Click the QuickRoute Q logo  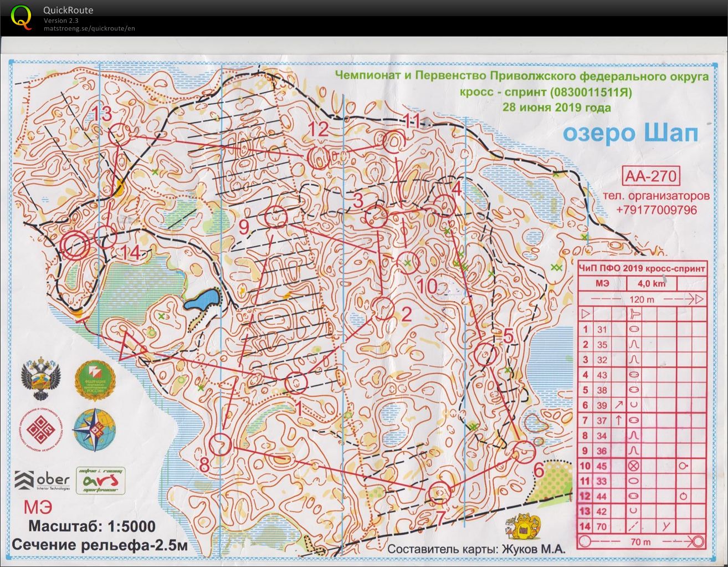(x=21, y=17)
